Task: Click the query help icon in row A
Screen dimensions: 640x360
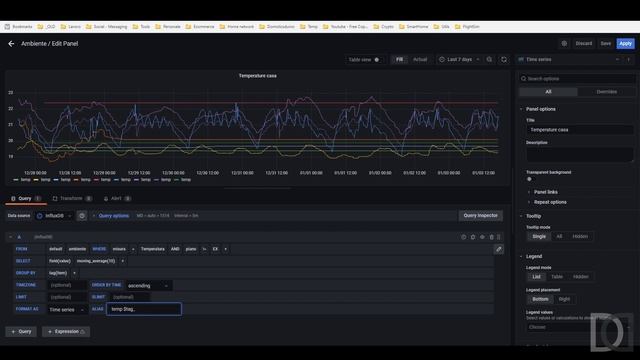Action: coord(463,237)
